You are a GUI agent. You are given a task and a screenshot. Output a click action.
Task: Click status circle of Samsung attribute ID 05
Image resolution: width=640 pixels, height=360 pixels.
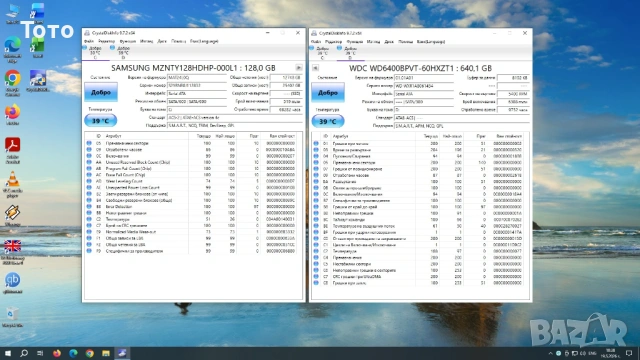pyautogui.click(x=89, y=143)
